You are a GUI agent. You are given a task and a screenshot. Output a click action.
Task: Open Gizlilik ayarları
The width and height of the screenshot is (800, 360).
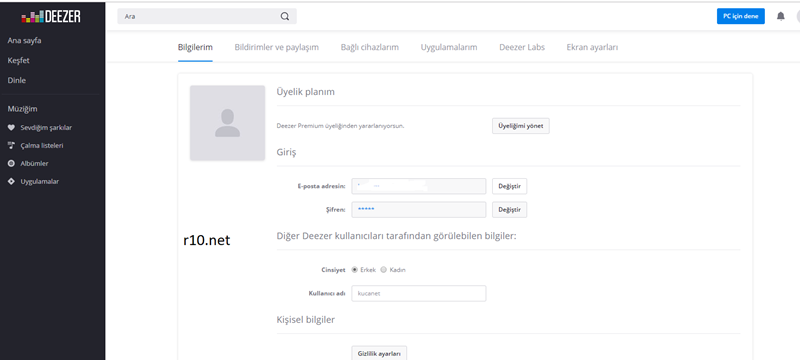click(x=379, y=353)
